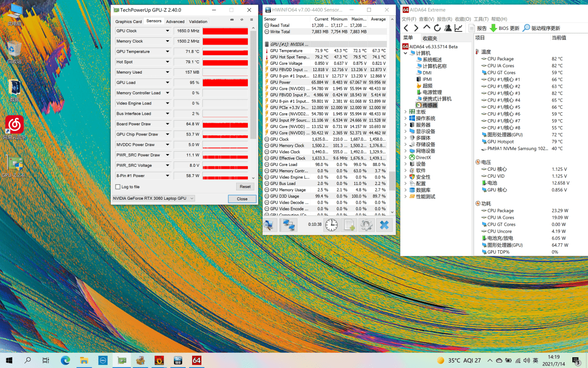The image size is (588, 368).
Task: Open GPU-Z desktop shortcut icon
Action: point(14,166)
